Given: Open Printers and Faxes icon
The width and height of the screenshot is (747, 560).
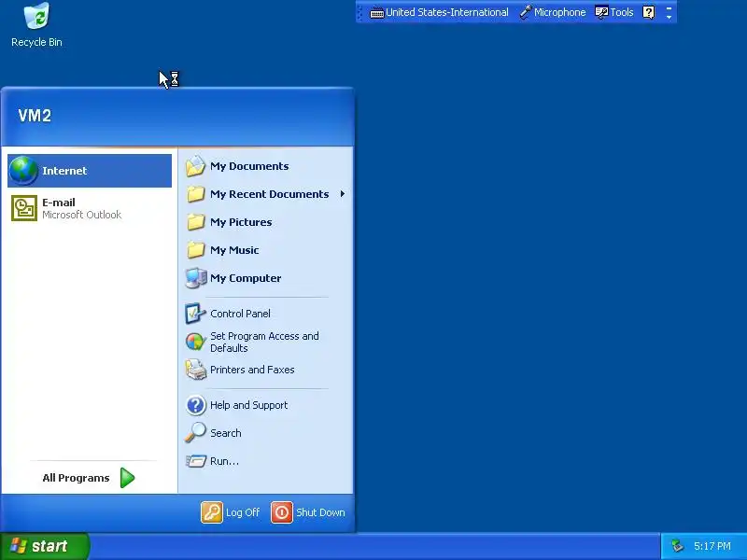Looking at the screenshot, I should pos(195,370).
